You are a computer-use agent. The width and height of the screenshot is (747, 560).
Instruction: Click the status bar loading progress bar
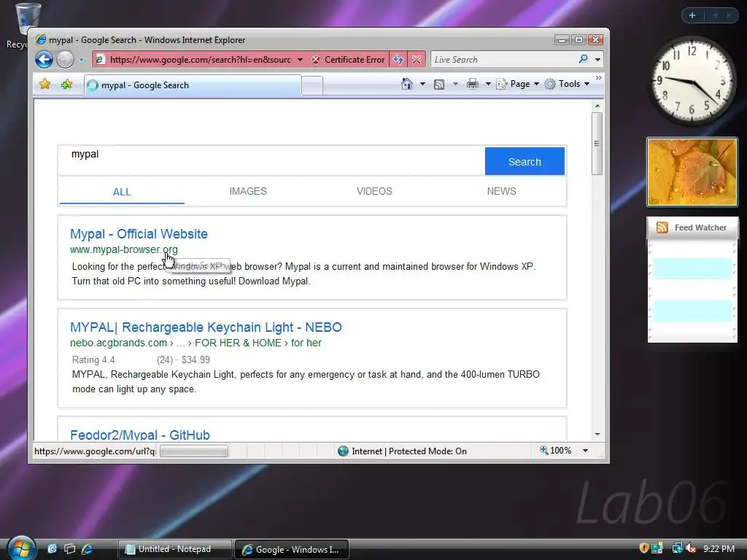coord(194,451)
